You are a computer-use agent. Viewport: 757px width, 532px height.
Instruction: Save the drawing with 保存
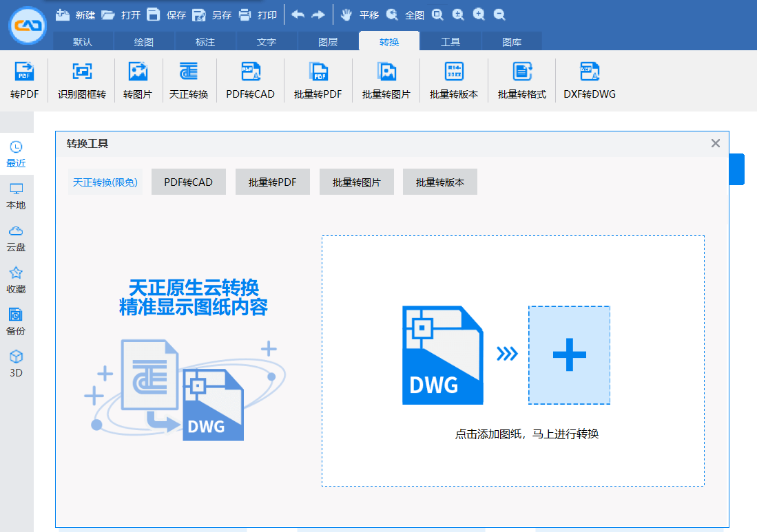(x=166, y=15)
